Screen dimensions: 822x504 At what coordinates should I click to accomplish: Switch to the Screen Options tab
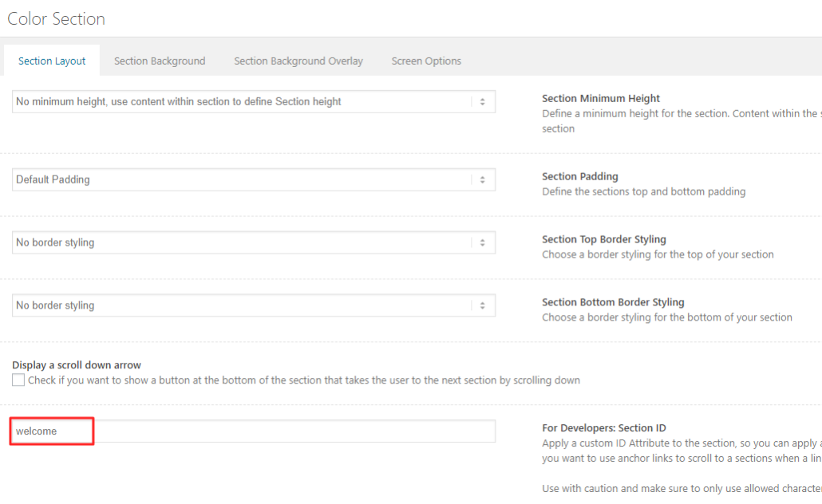coord(425,61)
